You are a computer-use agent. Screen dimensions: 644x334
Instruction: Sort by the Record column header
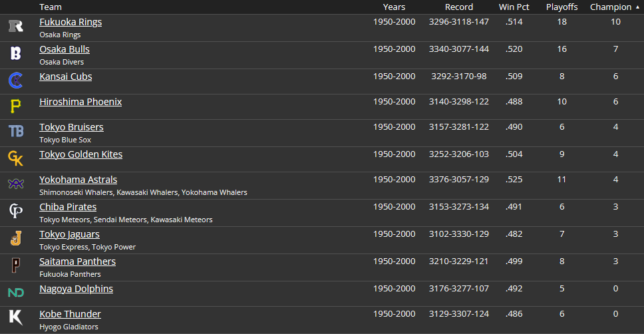coord(459,7)
